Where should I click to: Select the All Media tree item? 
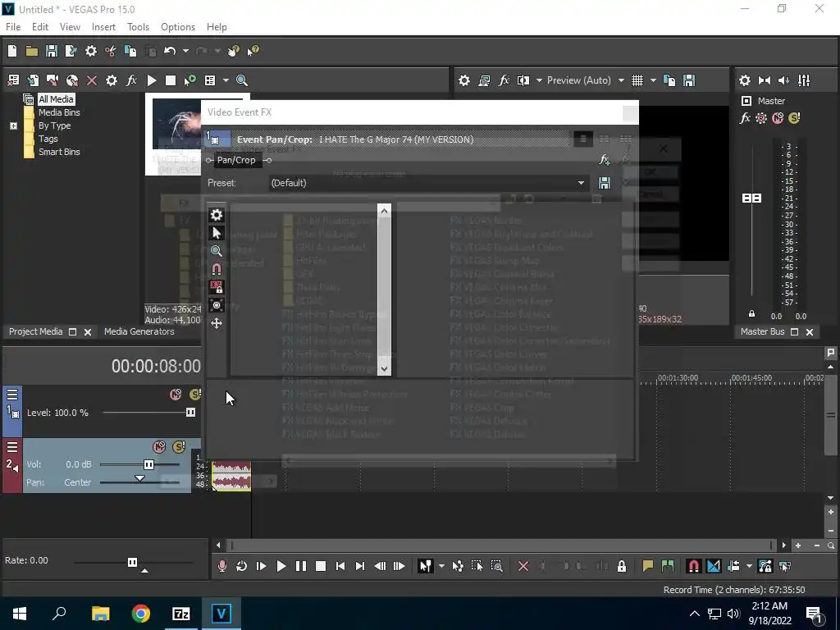point(56,99)
